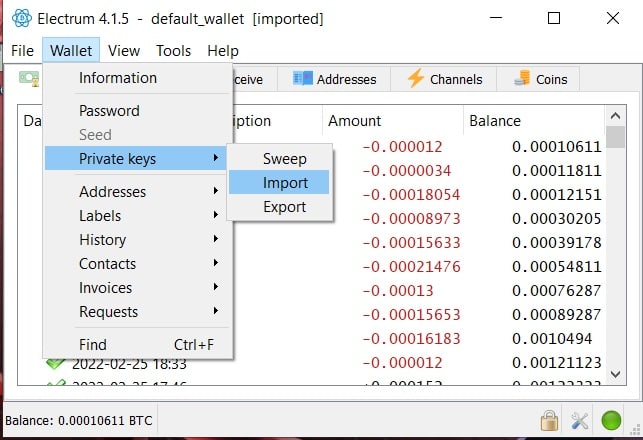Select amount -0.00016183
The height and width of the screenshot is (440, 643).
point(411,339)
